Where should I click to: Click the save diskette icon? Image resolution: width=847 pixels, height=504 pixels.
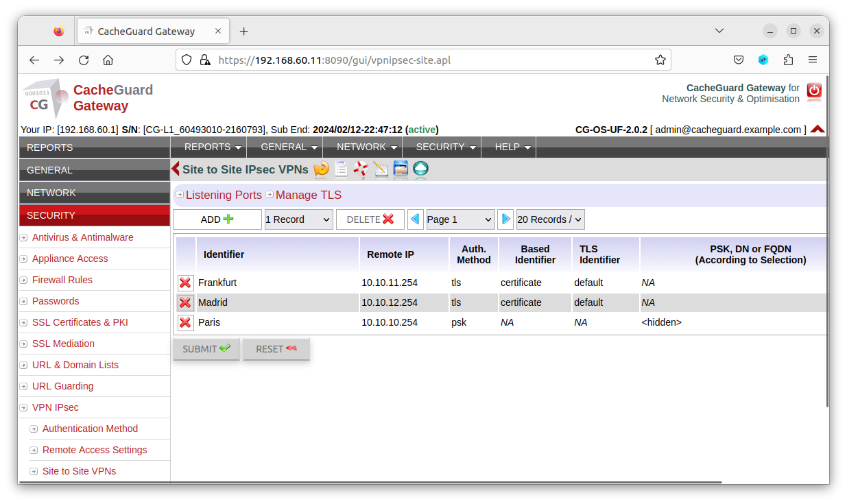(x=401, y=169)
